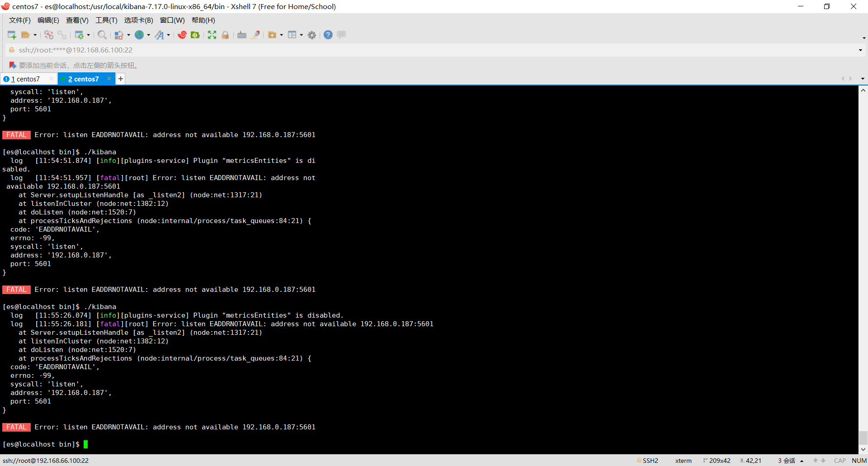Click the 209x42 terminal size indicator
This screenshot has height=466, width=868.
tap(717, 461)
